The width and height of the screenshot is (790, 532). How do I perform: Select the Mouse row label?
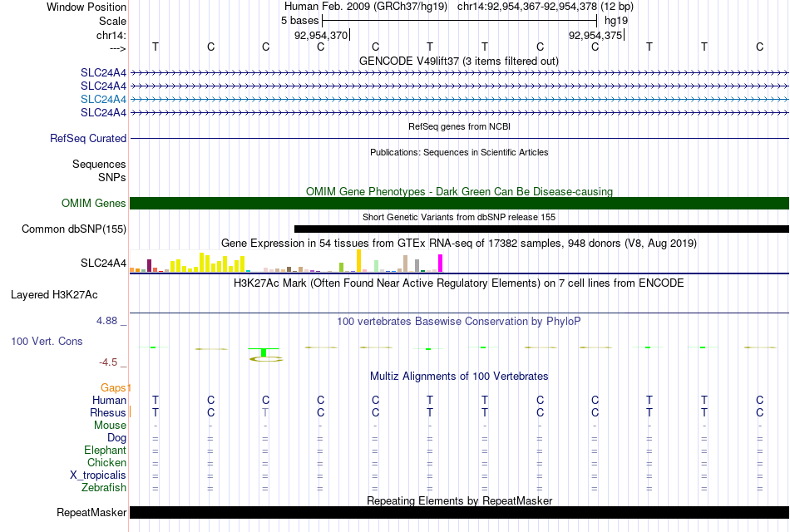point(110,426)
